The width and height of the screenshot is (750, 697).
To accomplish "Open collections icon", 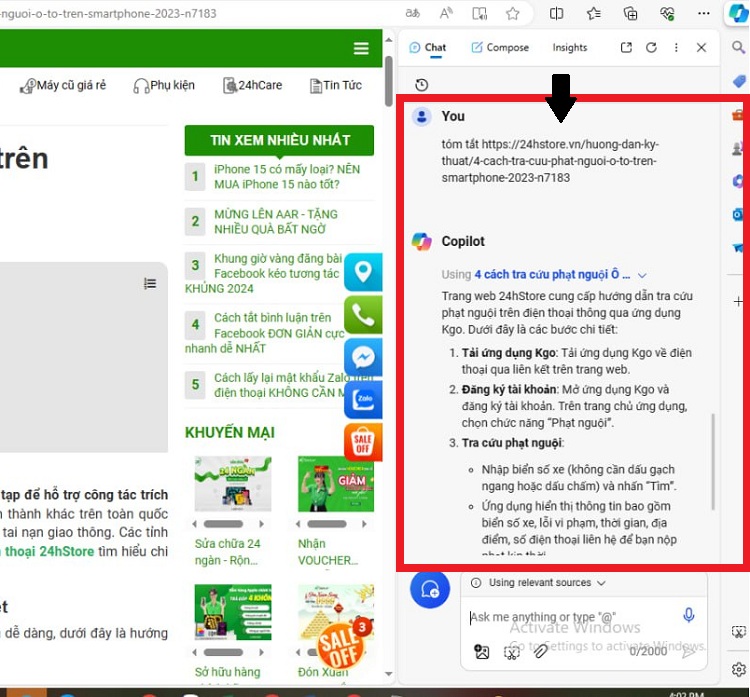I will pos(630,13).
